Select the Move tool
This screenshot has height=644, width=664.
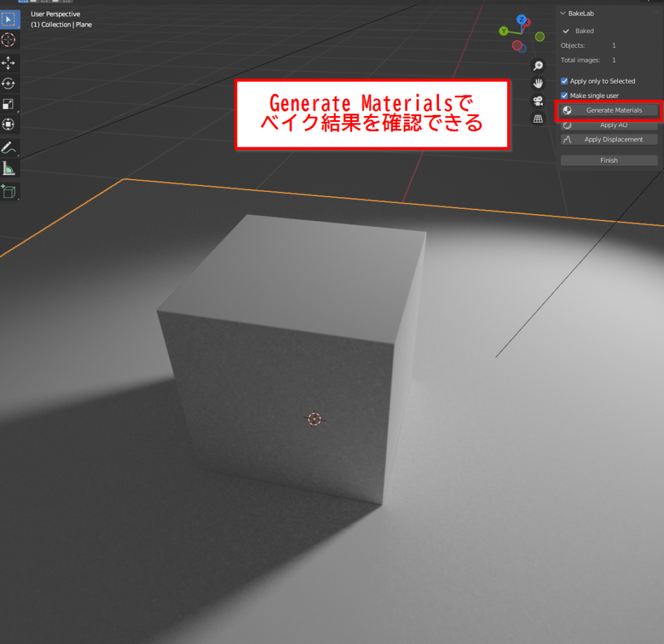[x=9, y=63]
